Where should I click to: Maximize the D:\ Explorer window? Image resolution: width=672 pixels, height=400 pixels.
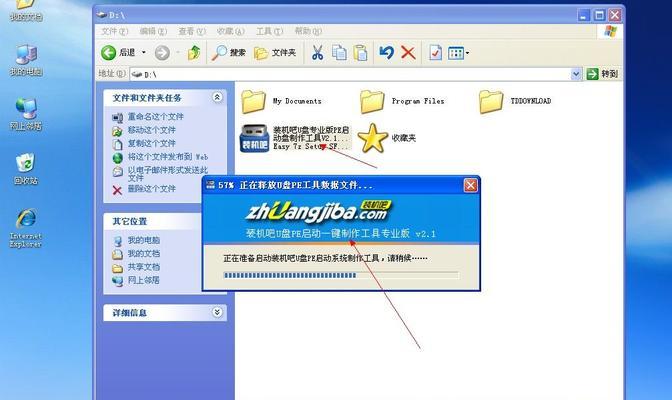pos(599,16)
